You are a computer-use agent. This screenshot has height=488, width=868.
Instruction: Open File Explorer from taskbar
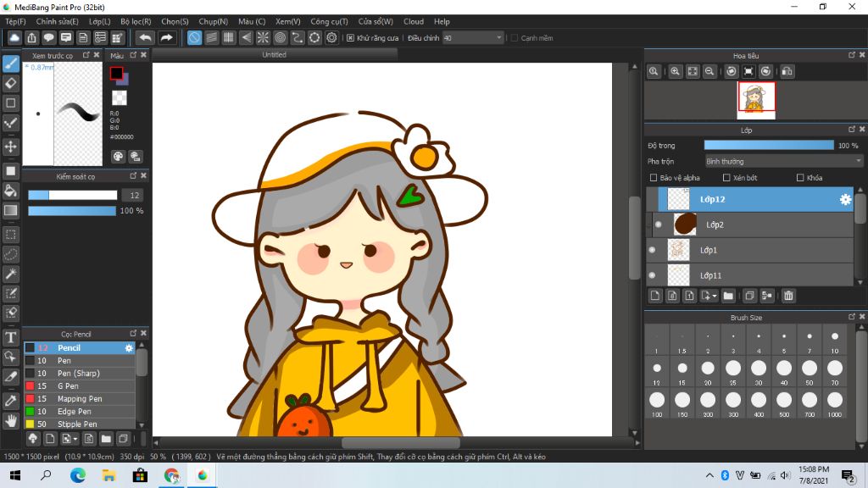[x=109, y=474]
